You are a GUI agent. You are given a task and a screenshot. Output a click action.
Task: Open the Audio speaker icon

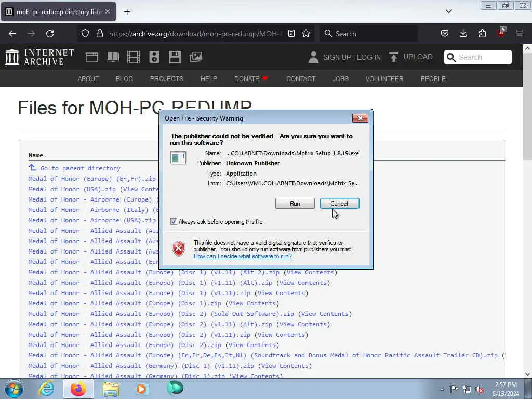click(x=154, y=57)
